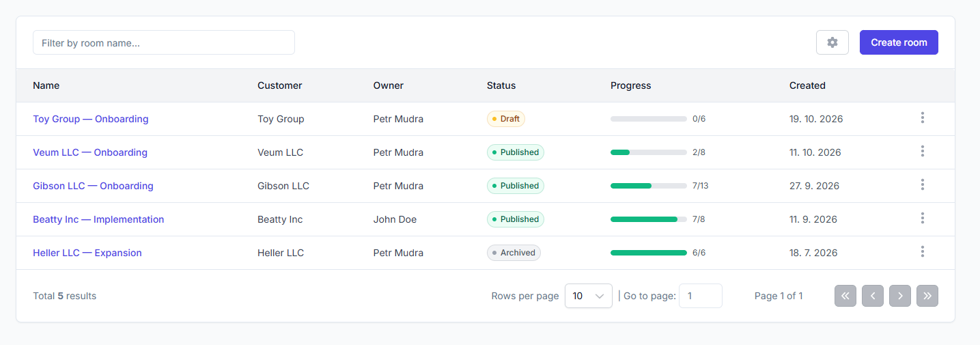Go to first page with double-left arrows
The image size is (980, 345).
[x=845, y=296]
